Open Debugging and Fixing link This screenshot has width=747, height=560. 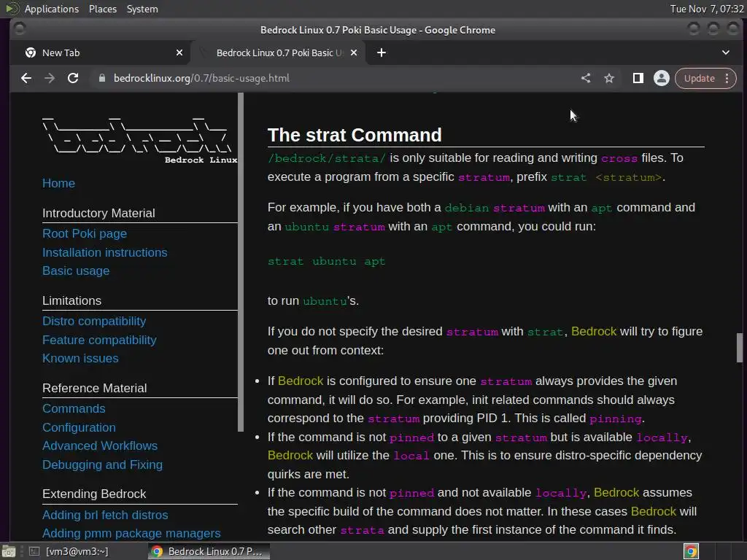pyautogui.click(x=102, y=464)
